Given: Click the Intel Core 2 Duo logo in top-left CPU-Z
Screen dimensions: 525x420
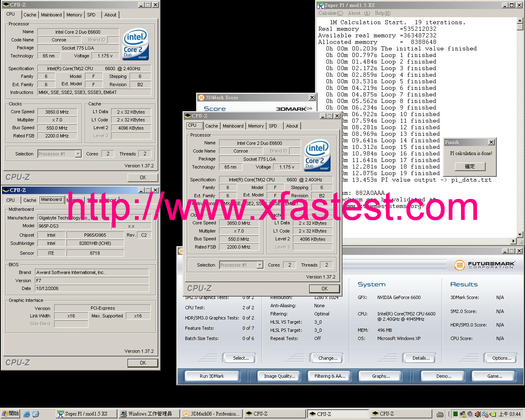Looking at the screenshot, I should [136, 44].
